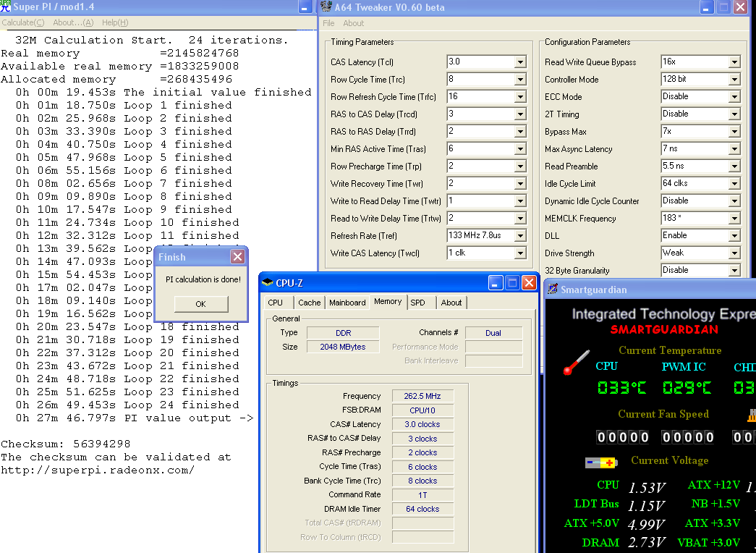Open Read Write Queue Bypass dropdown
The image size is (756, 553).
(x=734, y=62)
